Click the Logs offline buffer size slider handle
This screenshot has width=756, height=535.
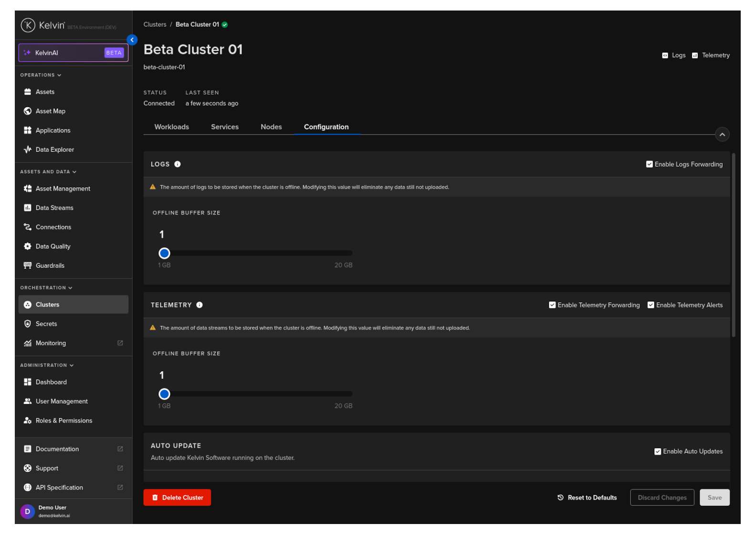(x=164, y=253)
